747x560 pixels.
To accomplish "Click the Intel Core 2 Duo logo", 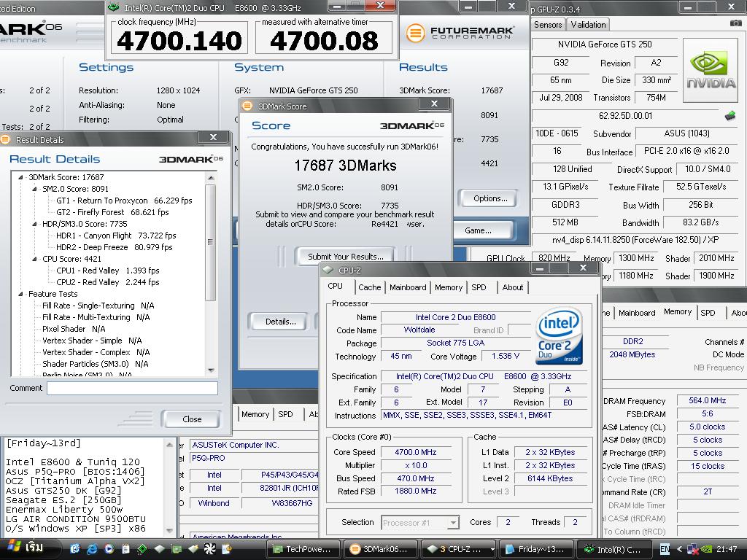I will pos(559,337).
